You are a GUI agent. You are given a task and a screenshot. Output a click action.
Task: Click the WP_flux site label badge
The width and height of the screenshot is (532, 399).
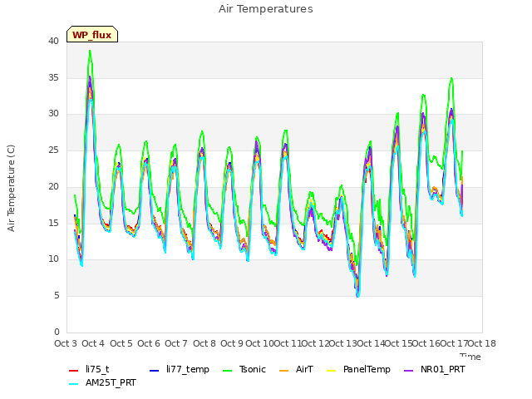coord(92,34)
